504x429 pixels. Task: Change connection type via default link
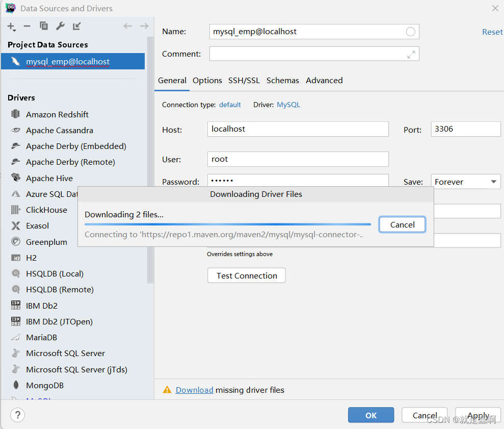tap(230, 105)
